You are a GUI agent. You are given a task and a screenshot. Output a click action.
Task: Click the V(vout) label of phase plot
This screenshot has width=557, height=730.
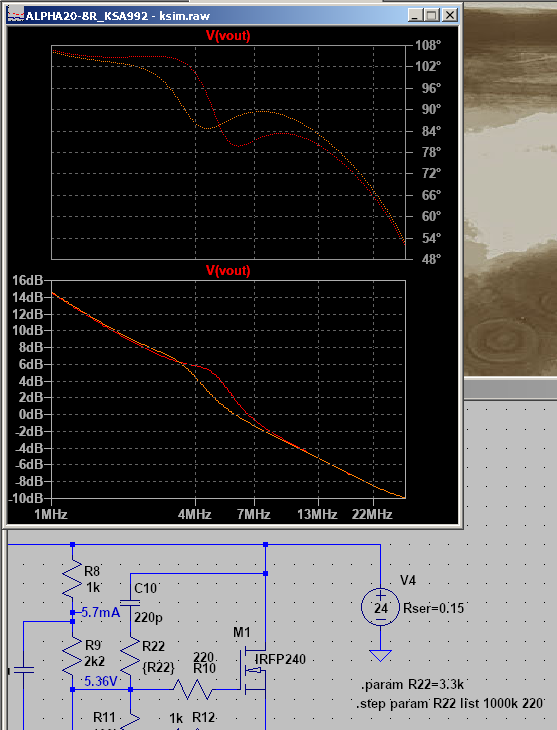point(228,35)
